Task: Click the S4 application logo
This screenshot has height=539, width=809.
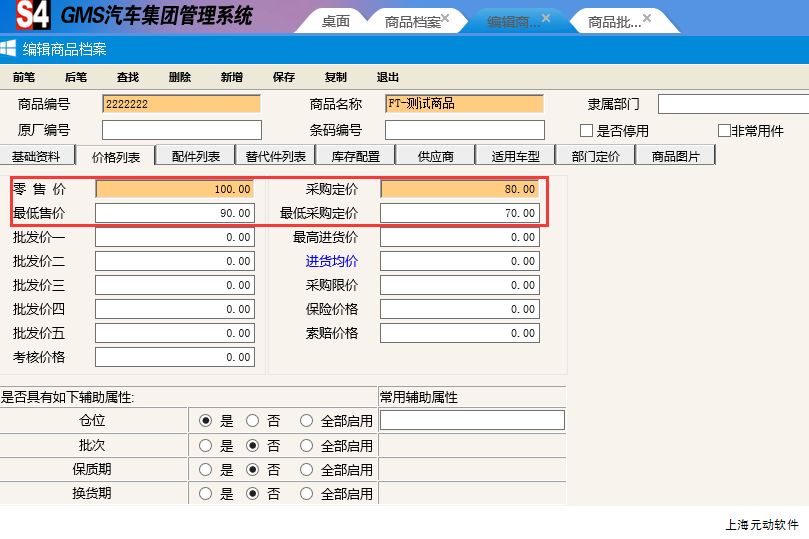Action: click(x=32, y=15)
